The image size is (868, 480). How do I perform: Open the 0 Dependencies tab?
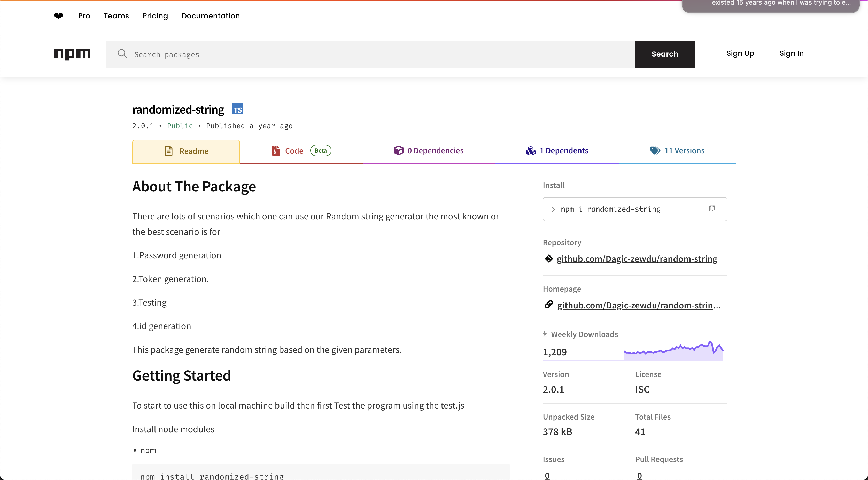428,151
